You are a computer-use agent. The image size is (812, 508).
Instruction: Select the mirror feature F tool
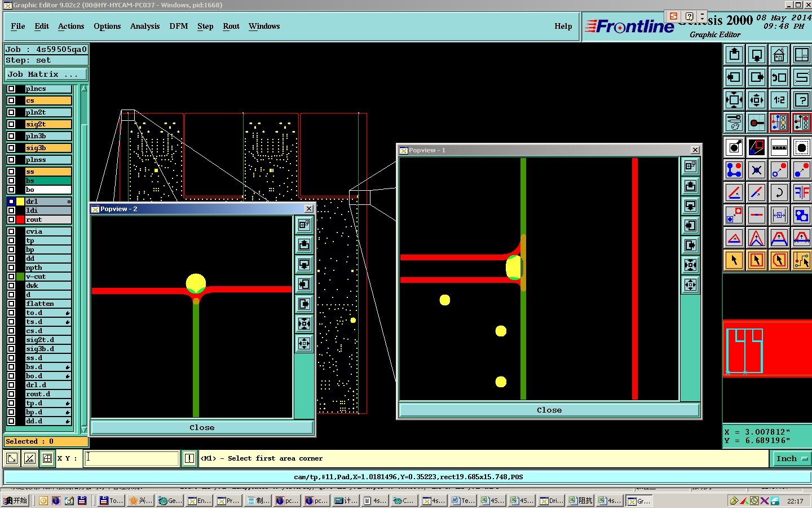[x=801, y=192]
